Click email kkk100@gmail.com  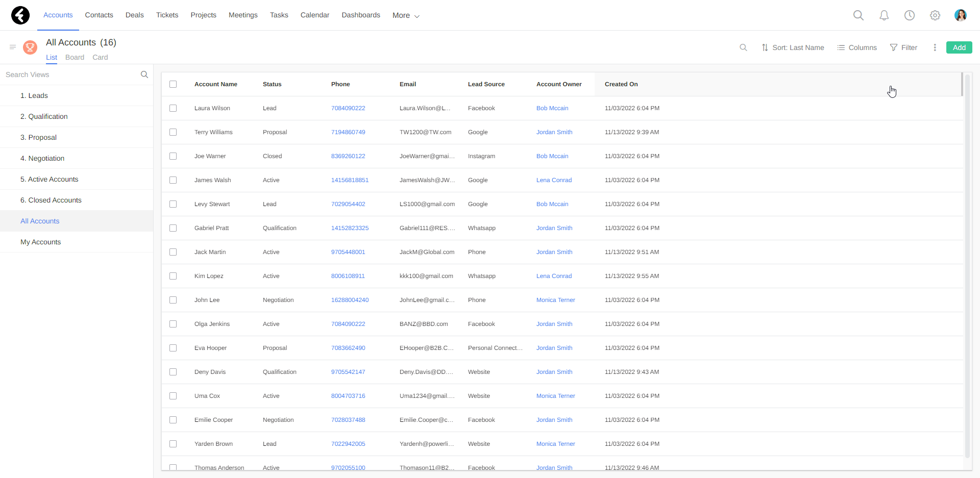pyautogui.click(x=426, y=276)
